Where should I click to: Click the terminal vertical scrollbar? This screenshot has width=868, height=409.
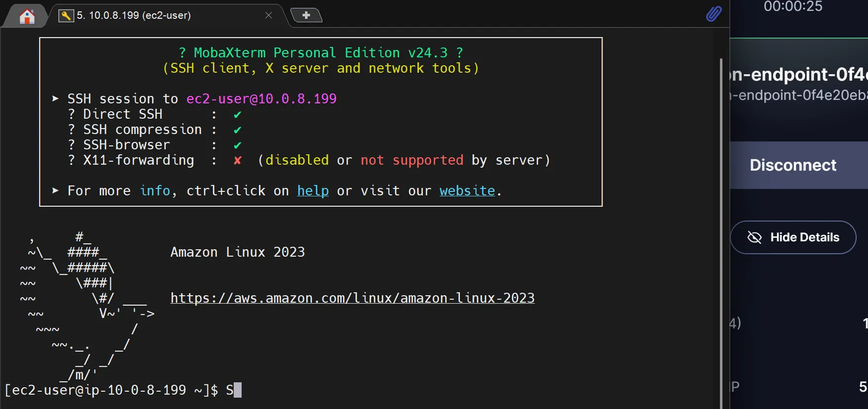[x=721, y=232]
